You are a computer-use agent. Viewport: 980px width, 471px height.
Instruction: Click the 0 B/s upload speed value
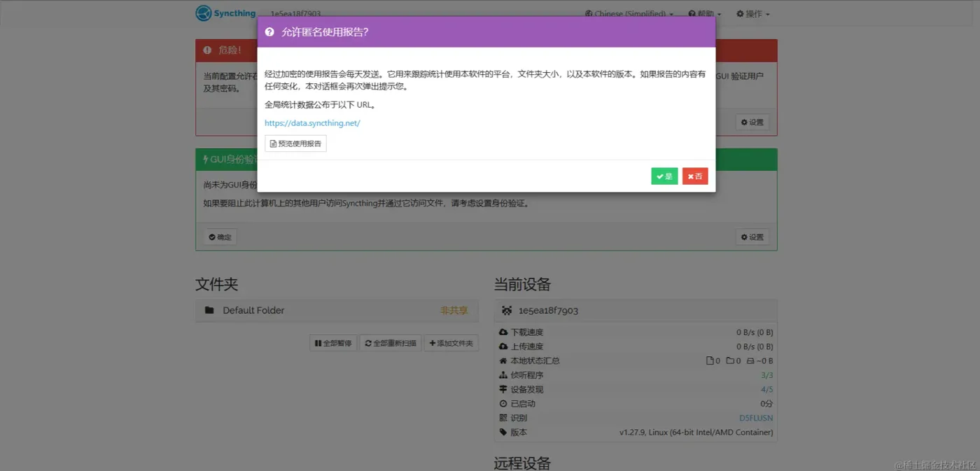pos(755,346)
